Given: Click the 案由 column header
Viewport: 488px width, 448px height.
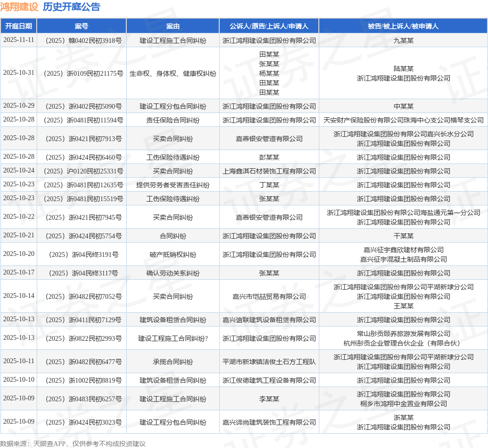Looking at the screenshot, I should (173, 26).
